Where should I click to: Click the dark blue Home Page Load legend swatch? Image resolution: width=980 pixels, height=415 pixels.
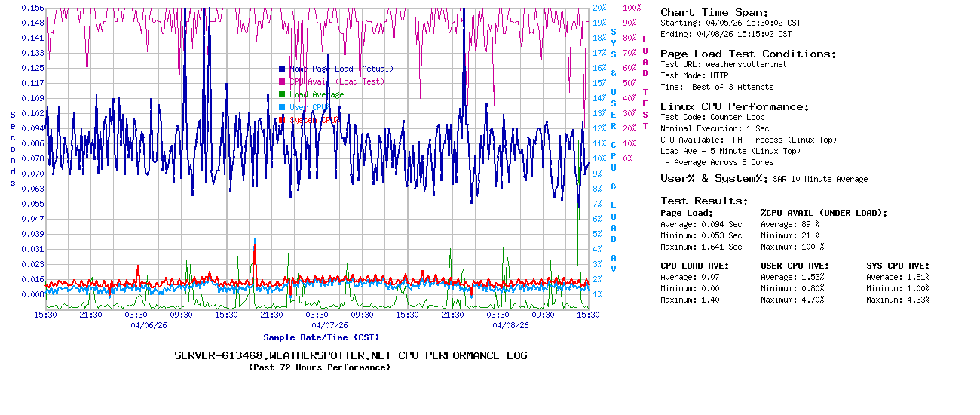coord(282,69)
